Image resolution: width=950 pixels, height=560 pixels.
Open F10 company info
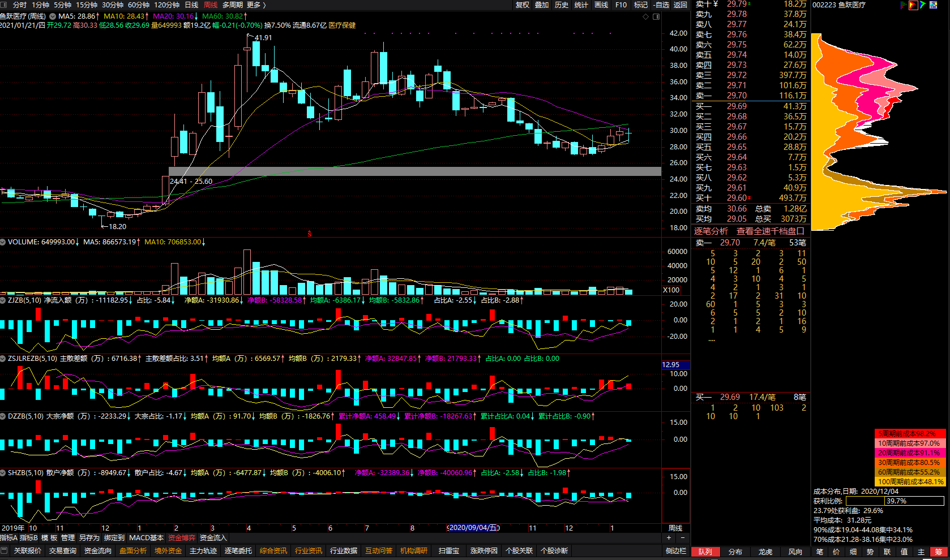point(621,5)
